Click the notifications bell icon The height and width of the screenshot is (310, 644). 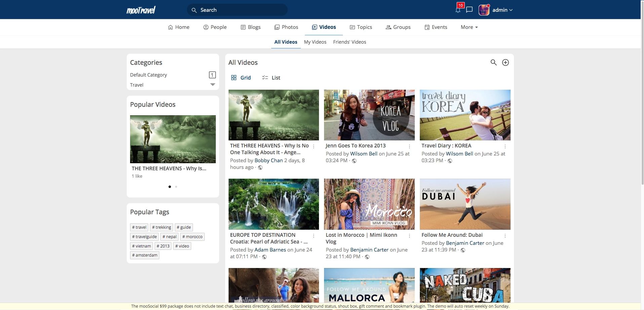[x=458, y=10]
